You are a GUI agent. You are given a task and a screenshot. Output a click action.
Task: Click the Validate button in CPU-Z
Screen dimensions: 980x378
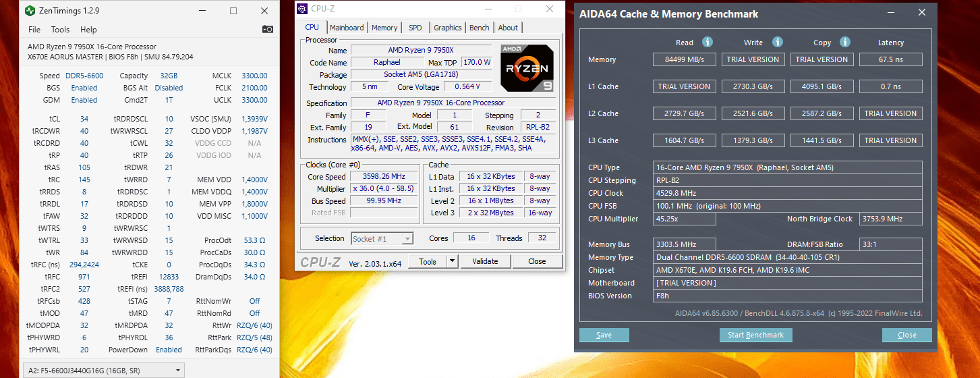coord(485,261)
